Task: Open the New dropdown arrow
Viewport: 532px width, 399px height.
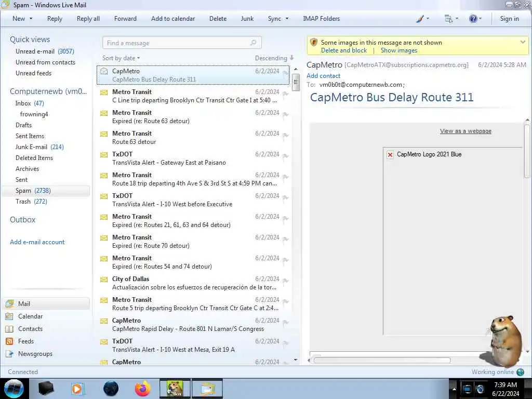Action: click(x=31, y=19)
